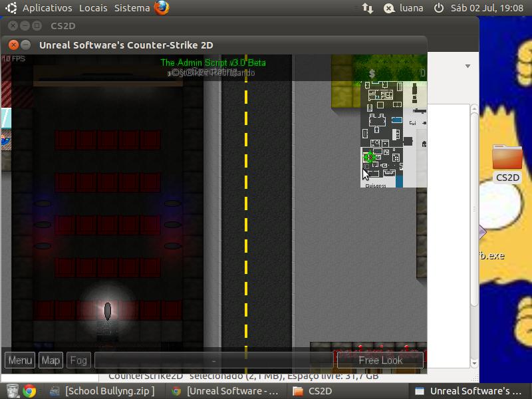Viewport: 532px width, 399px height.
Task: Open the in-game Map button
Action: tap(51, 360)
